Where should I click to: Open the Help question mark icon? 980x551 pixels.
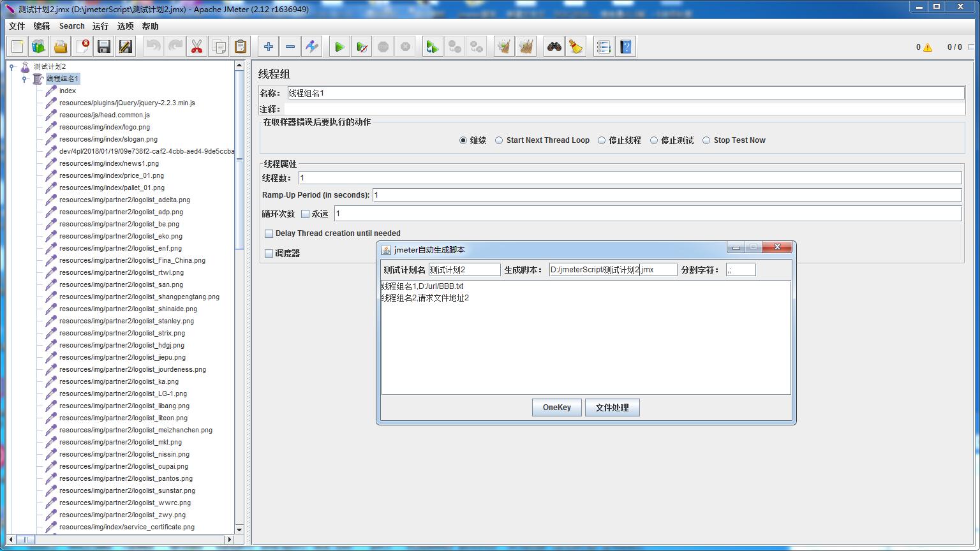tap(625, 47)
